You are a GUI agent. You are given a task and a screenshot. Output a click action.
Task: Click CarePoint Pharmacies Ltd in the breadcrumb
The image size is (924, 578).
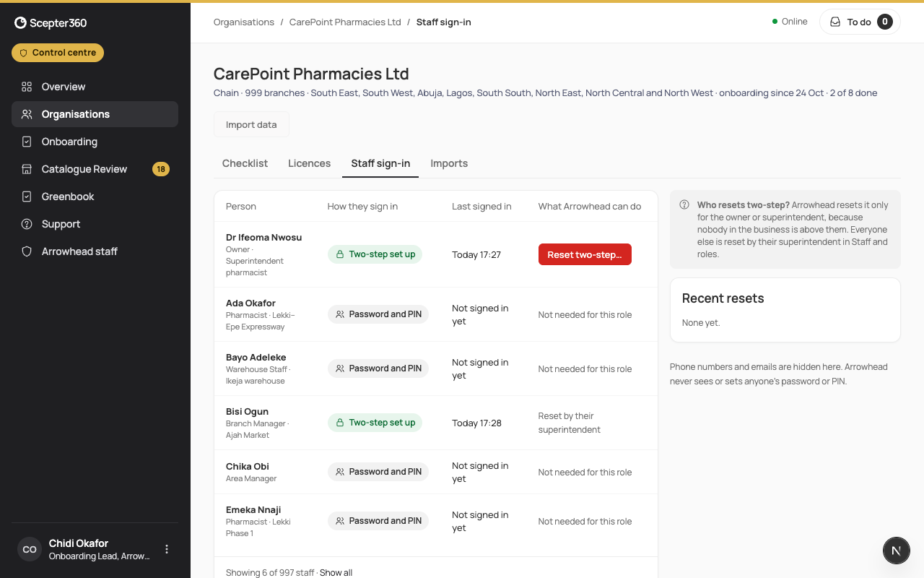coord(345,22)
